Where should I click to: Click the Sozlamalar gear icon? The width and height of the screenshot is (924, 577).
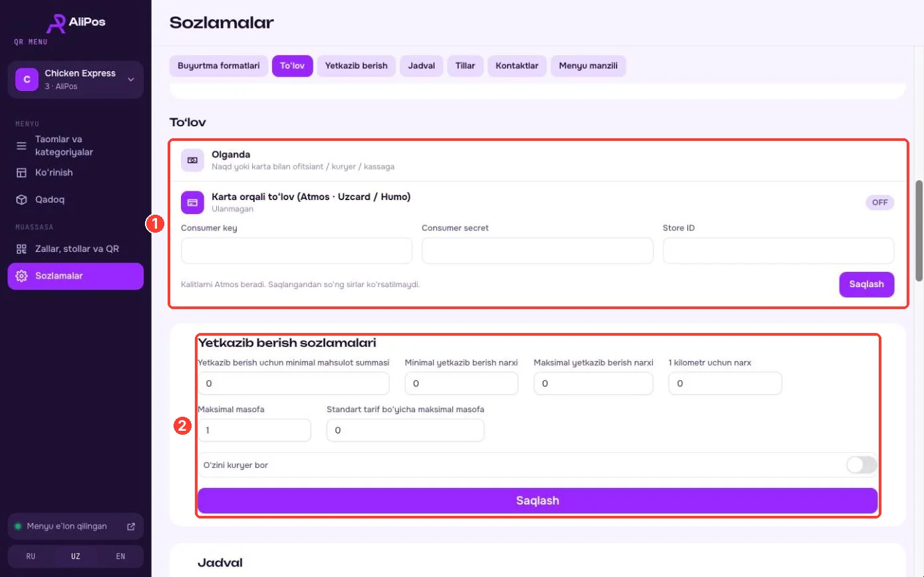coord(21,276)
